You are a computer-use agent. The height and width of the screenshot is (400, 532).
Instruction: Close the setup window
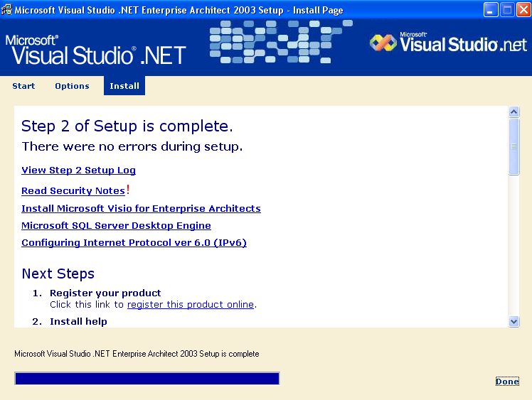click(523, 10)
